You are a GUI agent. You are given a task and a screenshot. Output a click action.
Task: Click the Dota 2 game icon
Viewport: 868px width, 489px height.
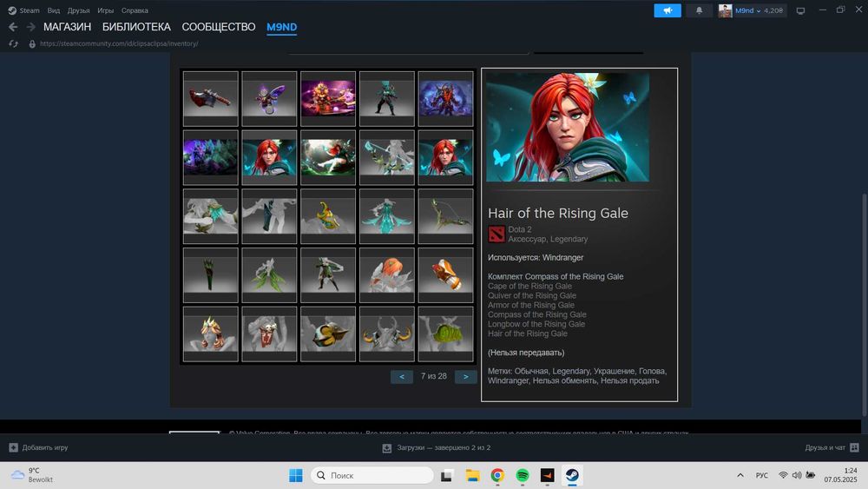(x=496, y=235)
